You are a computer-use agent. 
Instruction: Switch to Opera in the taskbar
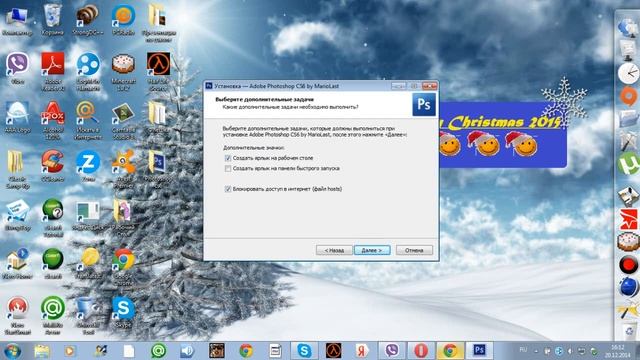point(421,351)
